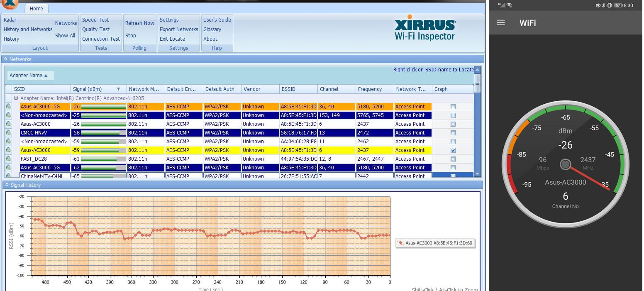Run the Quality Test
The width and height of the screenshot is (644, 291).
tap(96, 29)
